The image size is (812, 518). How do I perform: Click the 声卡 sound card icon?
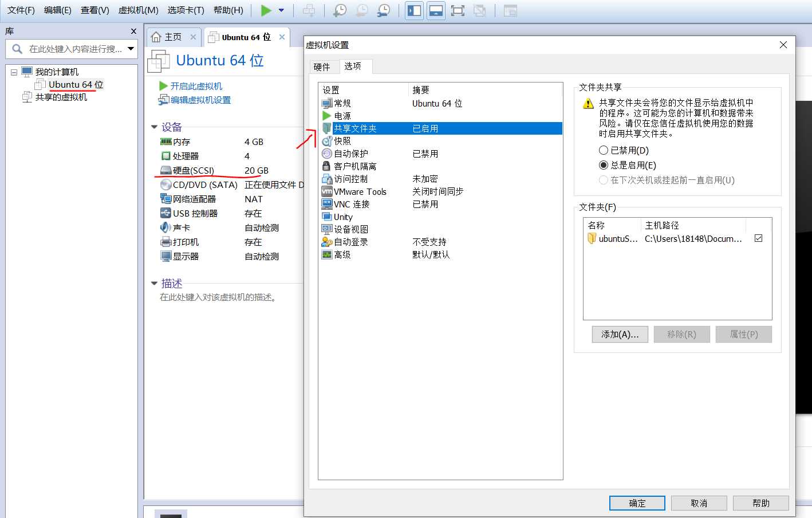tap(166, 227)
